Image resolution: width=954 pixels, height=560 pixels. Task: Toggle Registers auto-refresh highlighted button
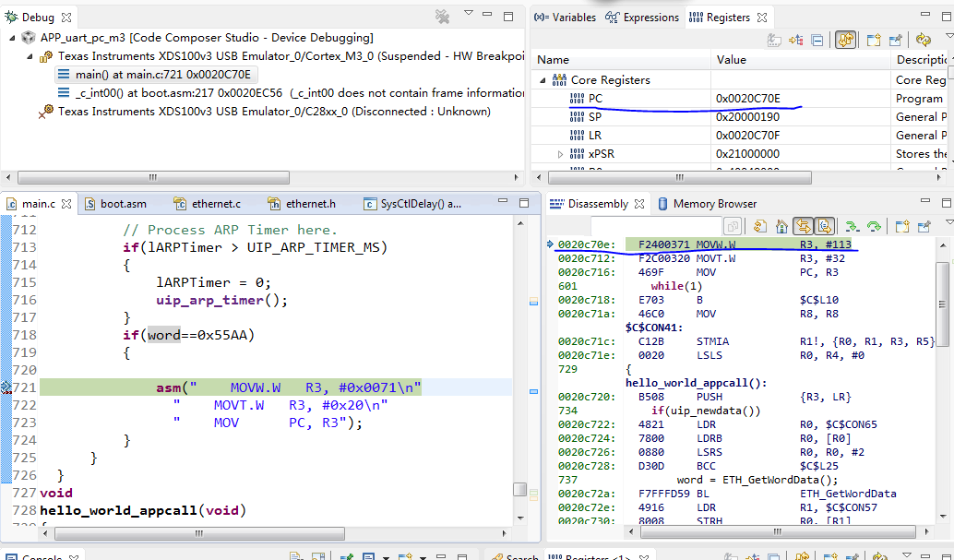tap(845, 41)
